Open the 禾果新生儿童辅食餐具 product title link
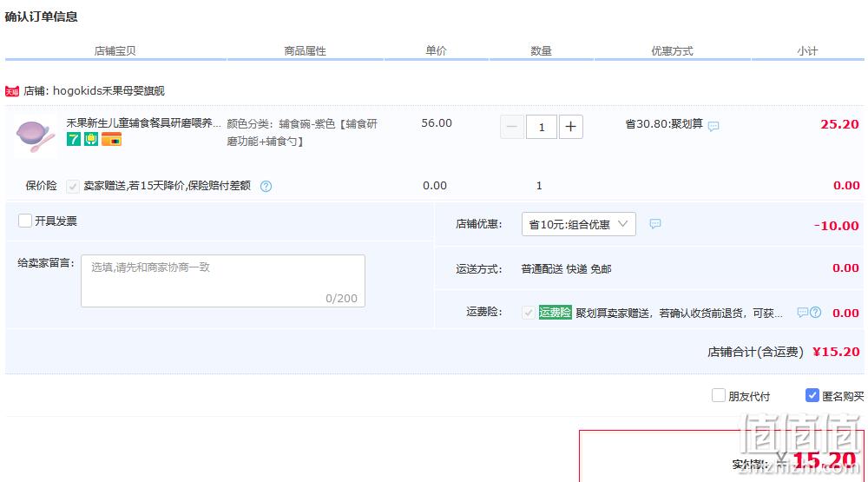The width and height of the screenshot is (868, 482). coord(144,123)
